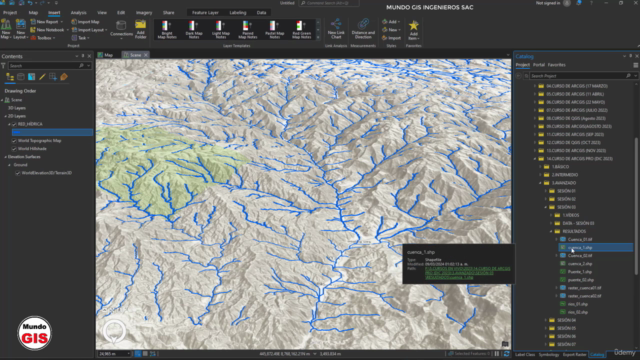Select List By Labeling tag icon
Image resolution: width=640 pixels, height=360 pixels.
pyautogui.click(x=64, y=77)
